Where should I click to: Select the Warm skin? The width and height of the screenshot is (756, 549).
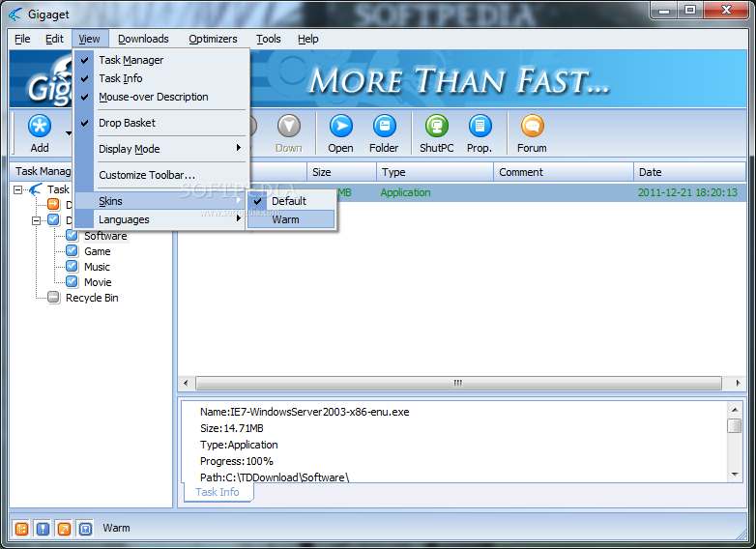[291, 219]
